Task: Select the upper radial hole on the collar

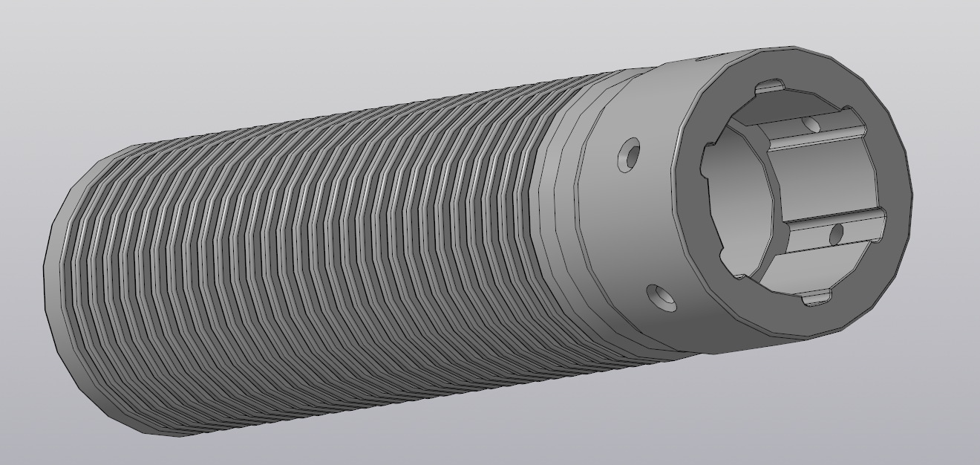Action: click(629, 155)
